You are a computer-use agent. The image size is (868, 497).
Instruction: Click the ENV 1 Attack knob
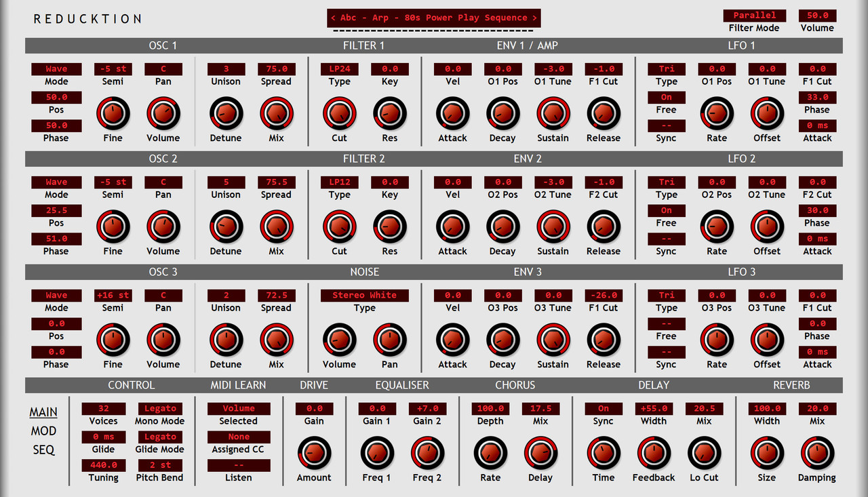coord(452,113)
